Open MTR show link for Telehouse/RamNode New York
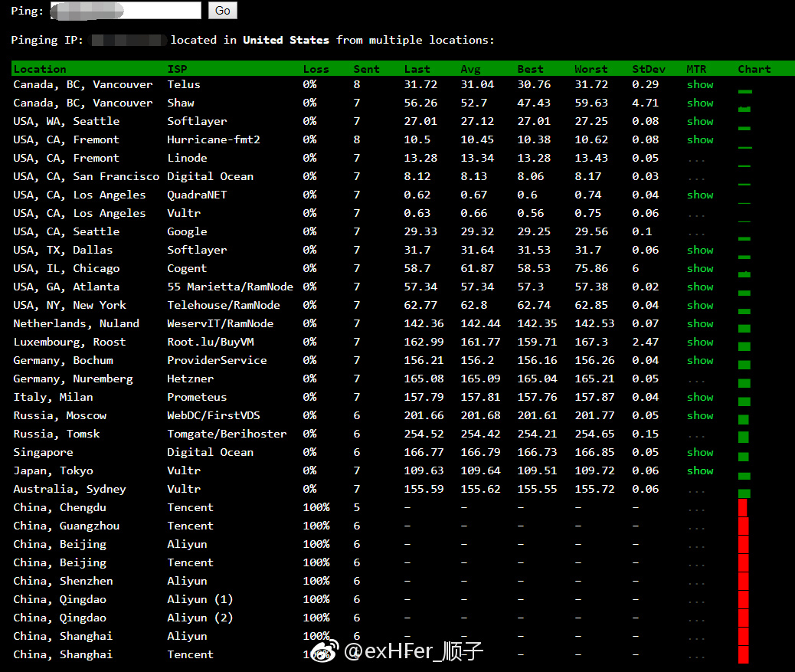The width and height of the screenshot is (795, 672). (x=700, y=305)
